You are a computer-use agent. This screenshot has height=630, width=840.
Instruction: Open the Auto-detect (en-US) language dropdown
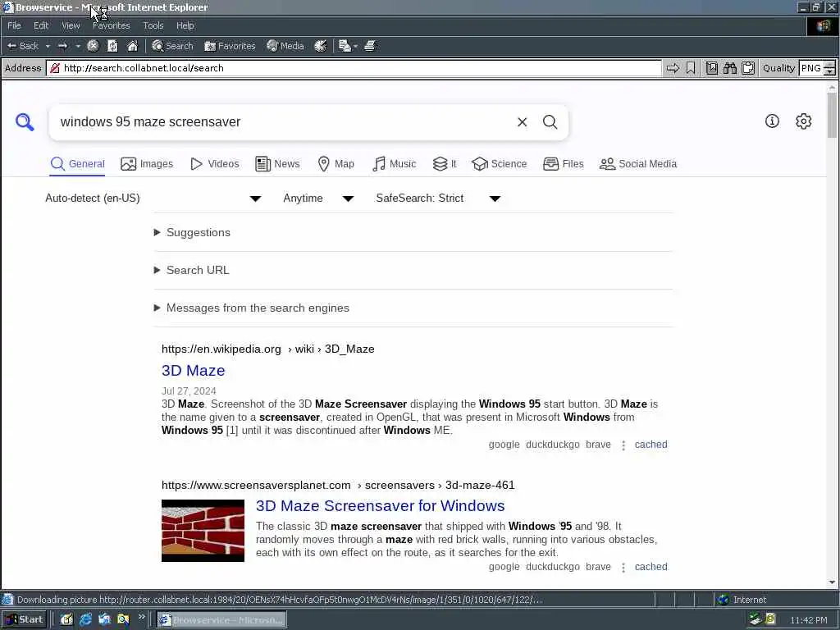[153, 199]
